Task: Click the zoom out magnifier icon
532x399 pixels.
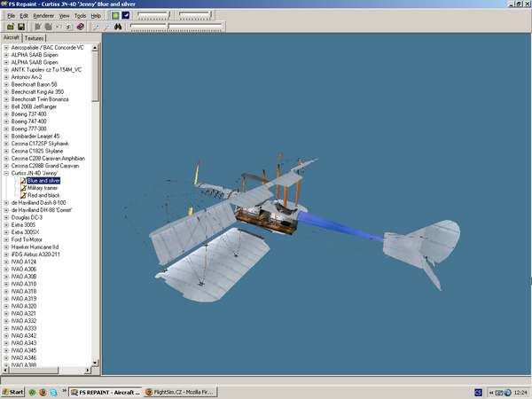Action: pyautogui.click(x=107, y=27)
